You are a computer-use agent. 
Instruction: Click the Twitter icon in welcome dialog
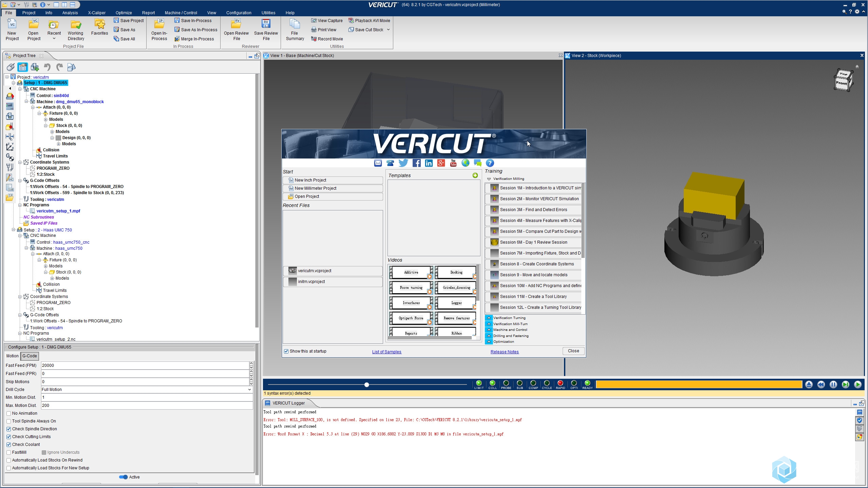click(x=403, y=163)
